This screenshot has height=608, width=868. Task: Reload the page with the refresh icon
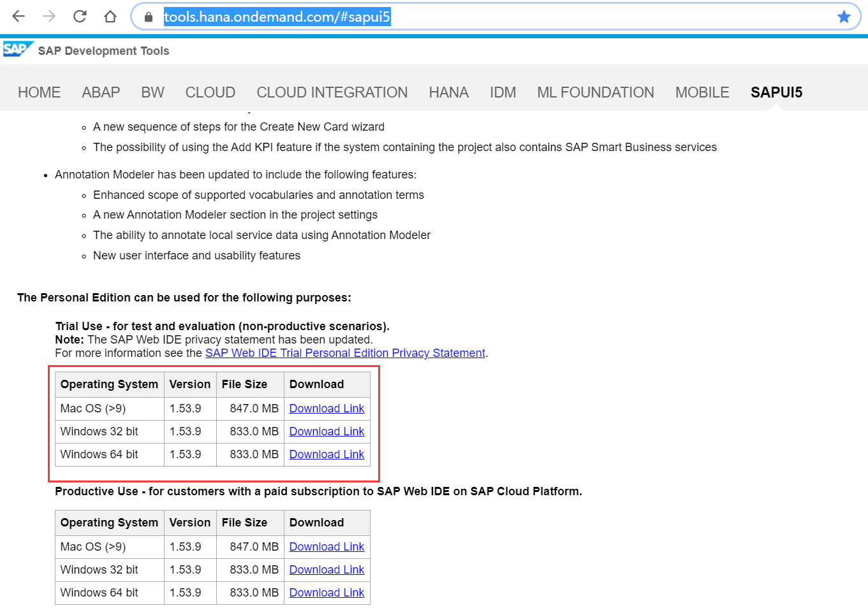(80, 17)
